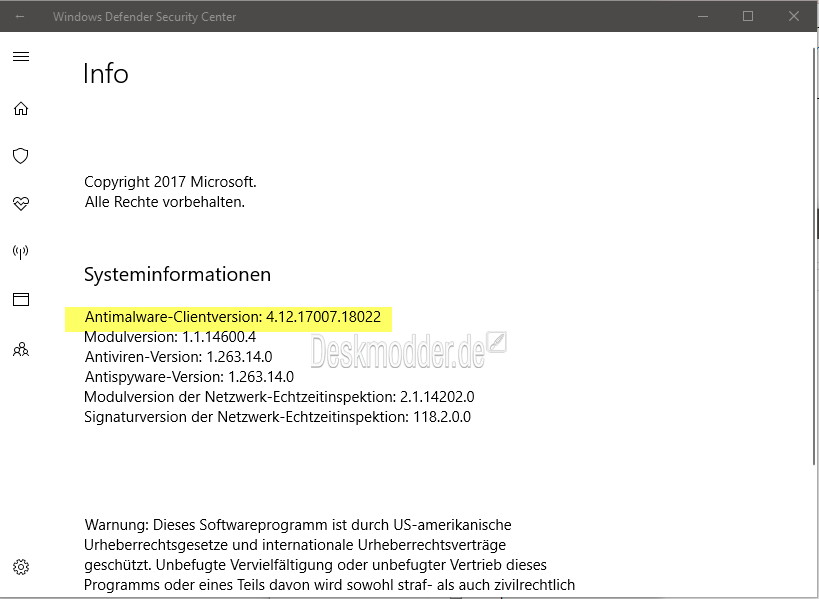This screenshot has height=599, width=819.
Task: Click the back arrow in title bar
Action: [x=20, y=17]
